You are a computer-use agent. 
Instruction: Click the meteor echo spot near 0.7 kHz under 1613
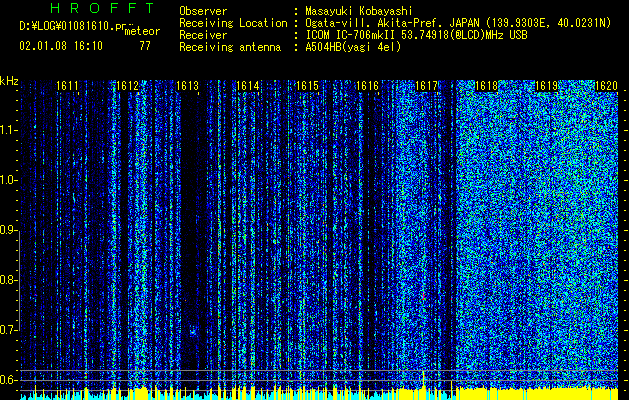coord(193,332)
